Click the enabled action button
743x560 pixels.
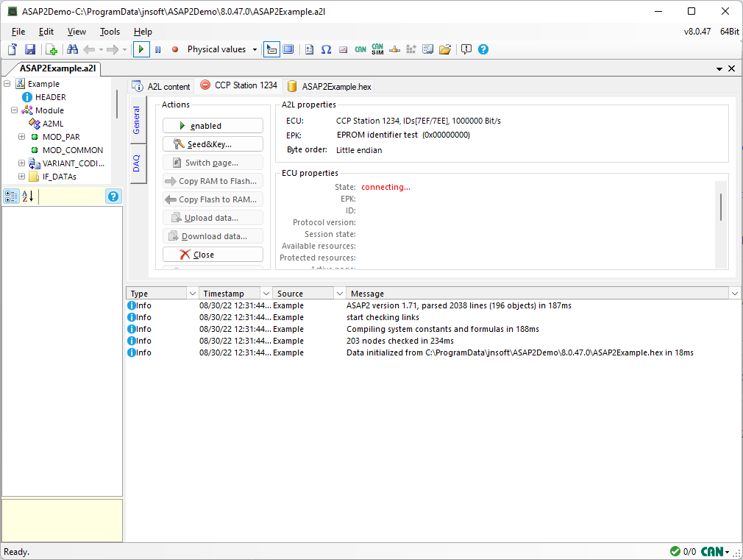pos(213,126)
